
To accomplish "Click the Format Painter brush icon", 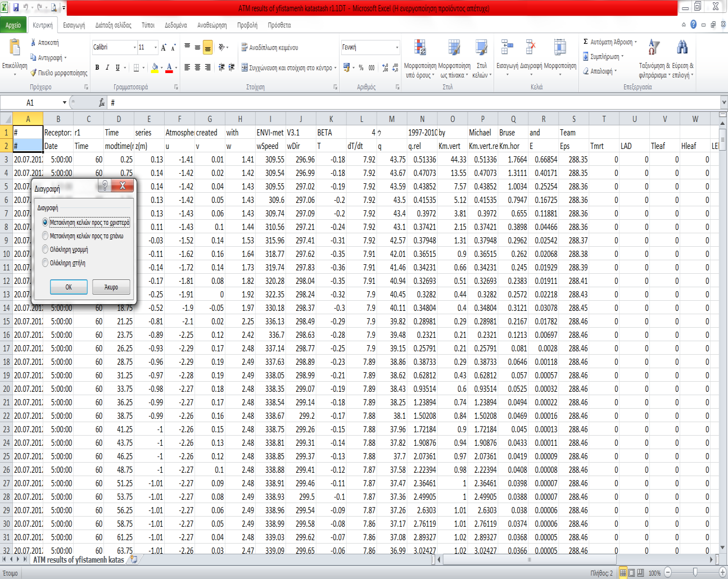I will 33,73.
